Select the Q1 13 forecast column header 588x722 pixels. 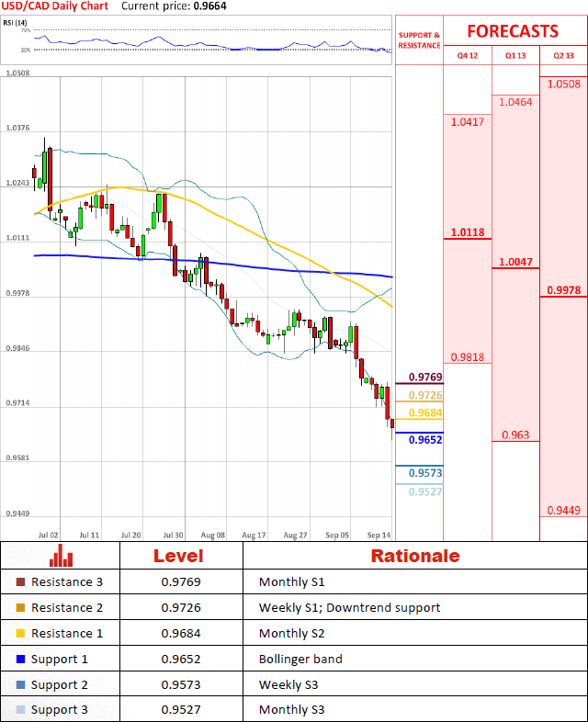tap(515, 56)
